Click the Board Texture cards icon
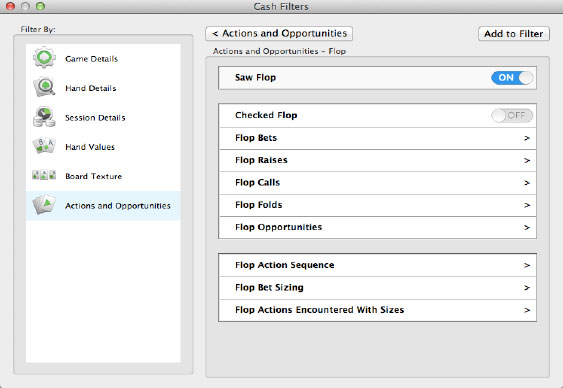 [x=44, y=175]
